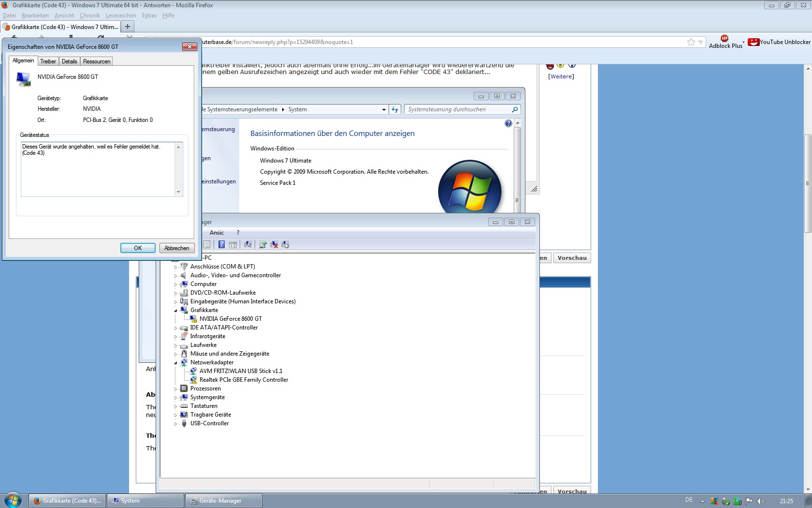Bookmark page with the star icon

(x=691, y=42)
